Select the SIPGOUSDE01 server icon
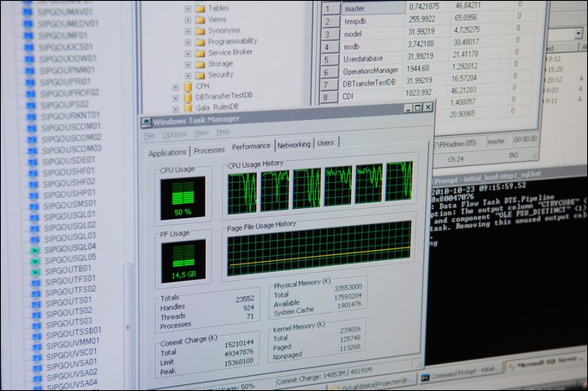 32,159
